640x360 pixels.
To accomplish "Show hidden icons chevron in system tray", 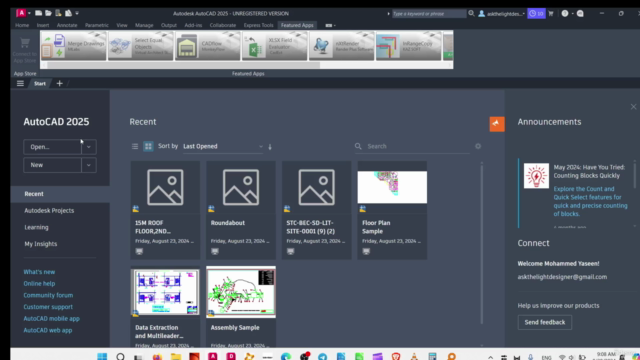I will pyautogui.click(x=491, y=357).
